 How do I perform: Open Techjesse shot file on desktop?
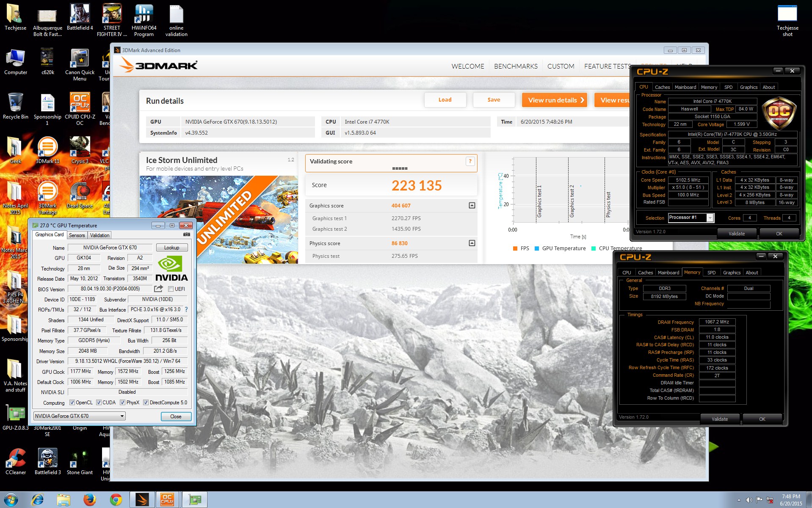coord(787,20)
